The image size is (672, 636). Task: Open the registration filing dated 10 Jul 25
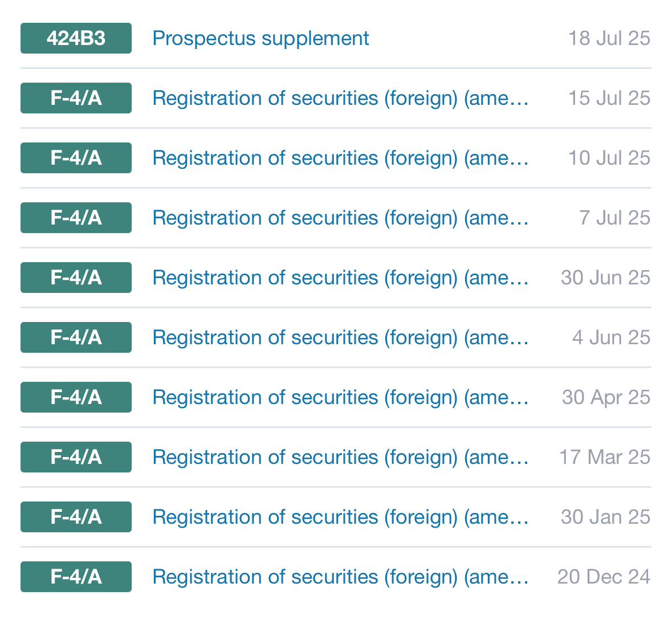coord(340,158)
